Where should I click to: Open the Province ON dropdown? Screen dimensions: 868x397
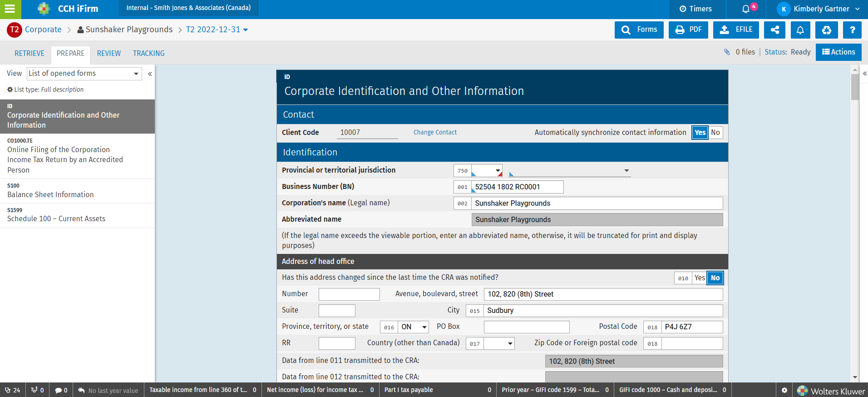pos(414,327)
